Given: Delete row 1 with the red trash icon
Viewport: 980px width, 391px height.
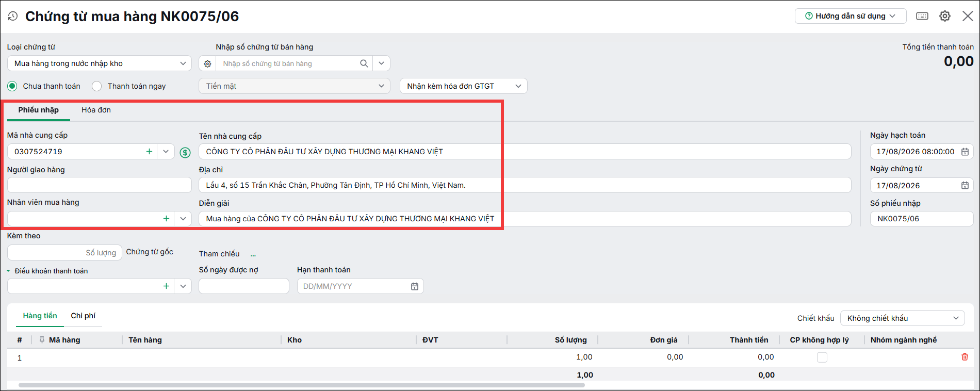Looking at the screenshot, I should (x=965, y=357).
